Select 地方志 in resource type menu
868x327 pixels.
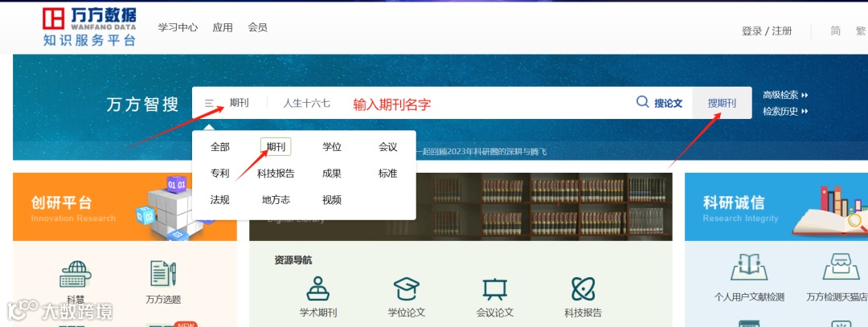[276, 200]
